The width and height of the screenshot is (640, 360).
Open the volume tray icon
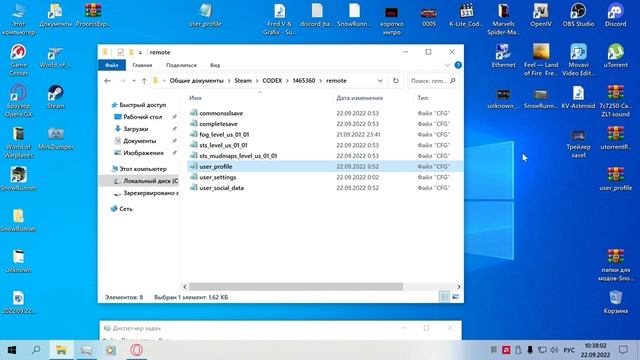[x=554, y=350]
